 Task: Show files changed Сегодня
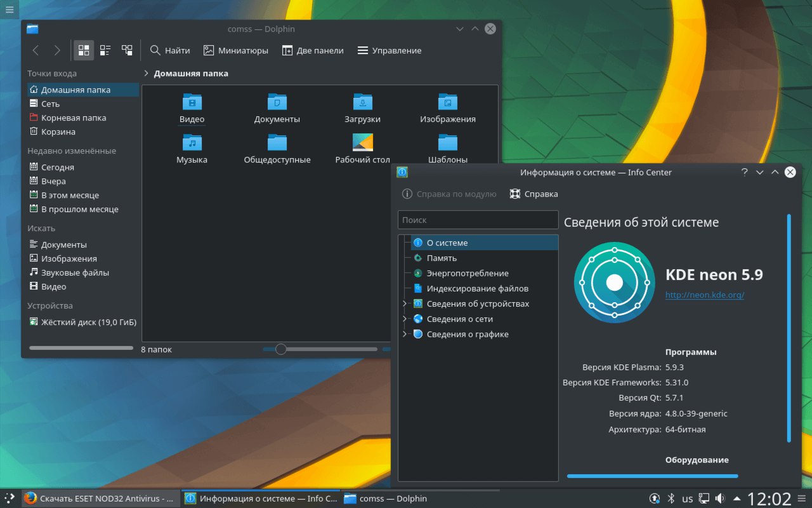[x=83, y=168]
